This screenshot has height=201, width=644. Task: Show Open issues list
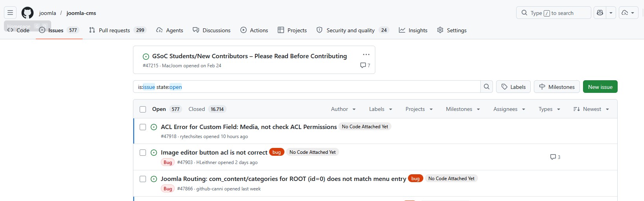point(166,109)
